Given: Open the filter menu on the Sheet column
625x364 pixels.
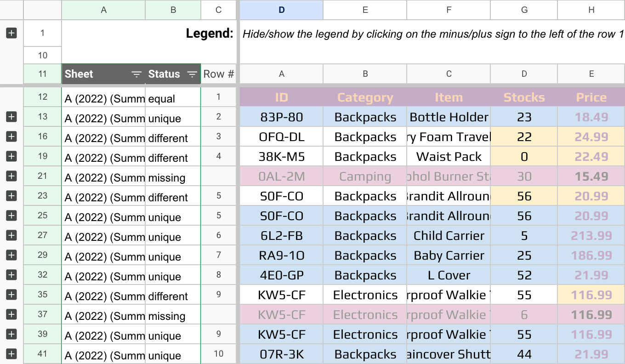Looking at the screenshot, I should point(136,74).
